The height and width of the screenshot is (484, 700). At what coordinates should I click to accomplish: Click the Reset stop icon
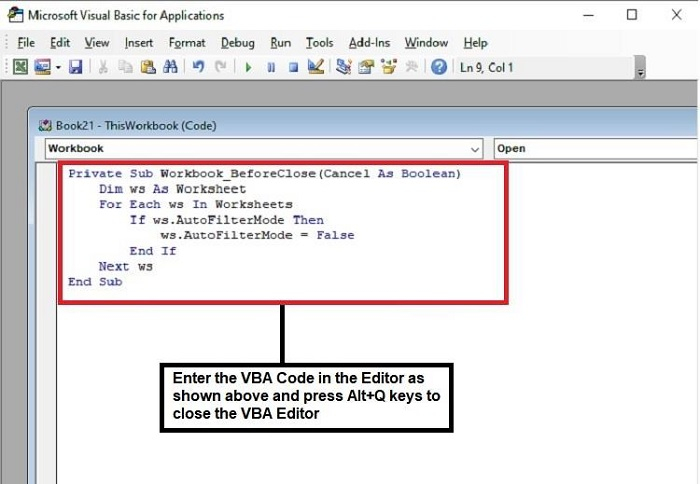click(293, 68)
